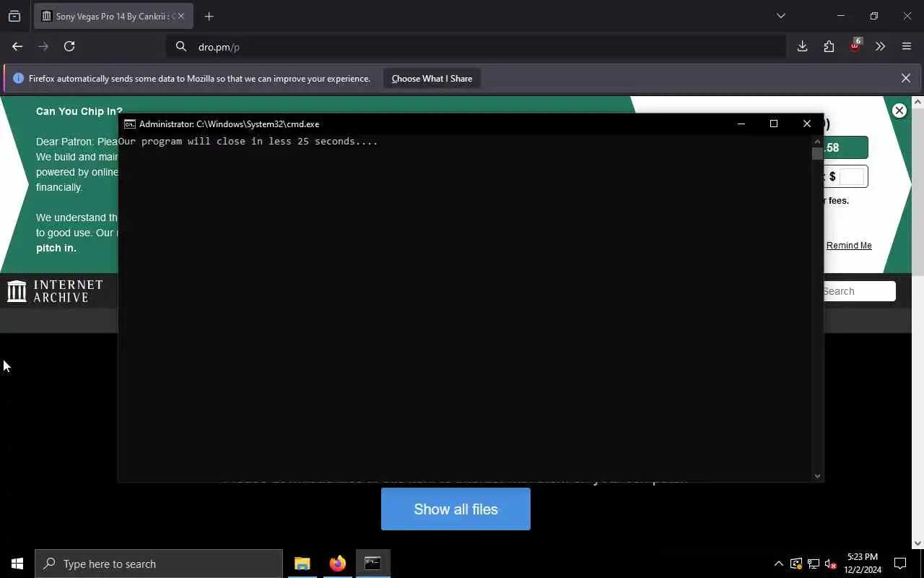924x578 pixels.
Task: Open the network tray icon
Action: [814, 564]
